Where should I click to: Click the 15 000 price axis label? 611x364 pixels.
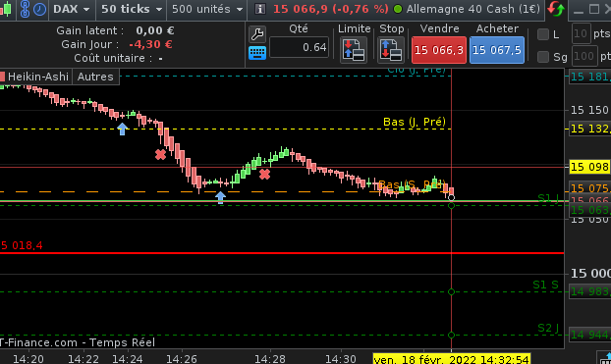[x=590, y=274]
